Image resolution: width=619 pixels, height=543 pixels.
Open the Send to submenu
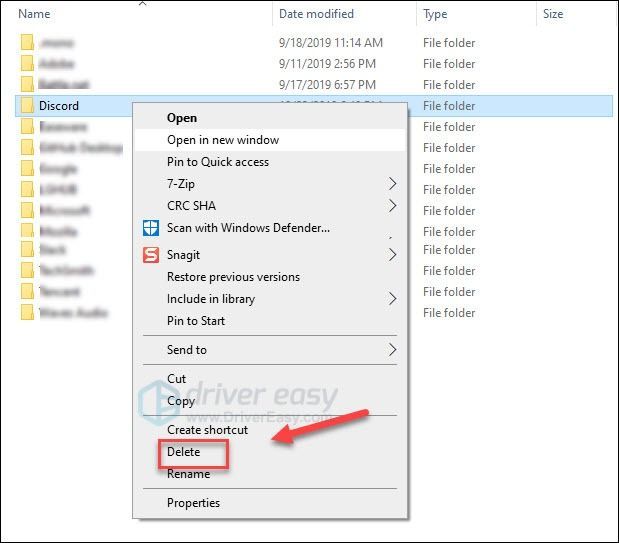coord(187,350)
